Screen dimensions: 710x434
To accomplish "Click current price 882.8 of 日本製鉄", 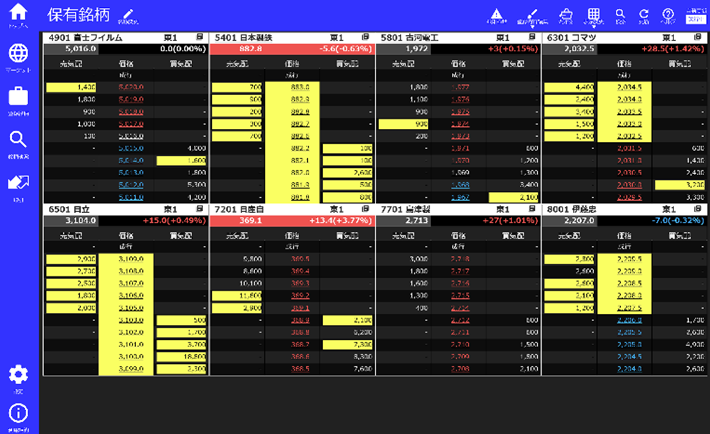I will point(250,49).
